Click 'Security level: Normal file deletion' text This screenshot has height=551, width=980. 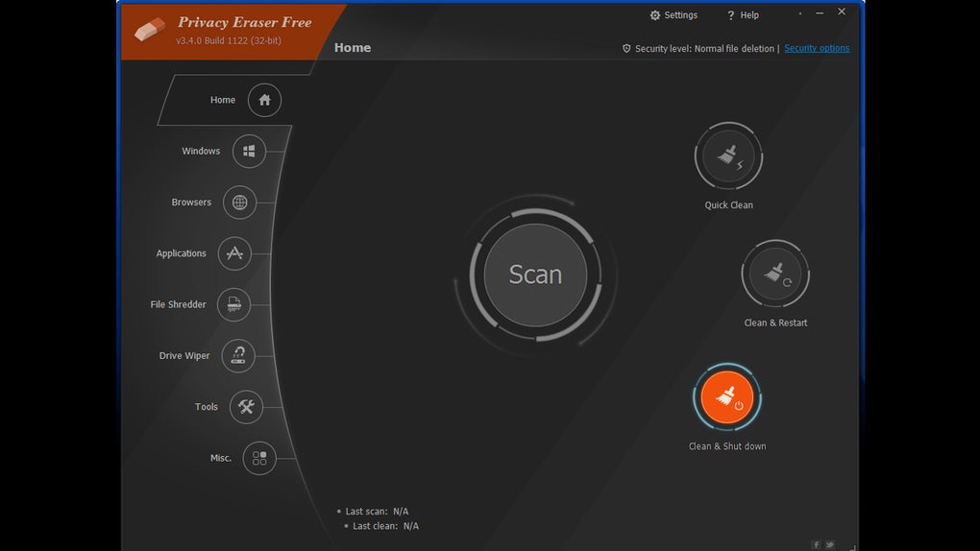(x=704, y=48)
